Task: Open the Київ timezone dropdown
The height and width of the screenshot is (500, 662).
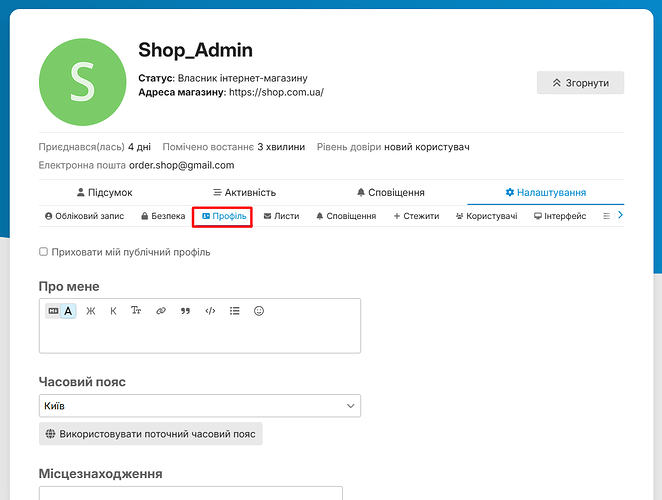Action: (x=200, y=406)
